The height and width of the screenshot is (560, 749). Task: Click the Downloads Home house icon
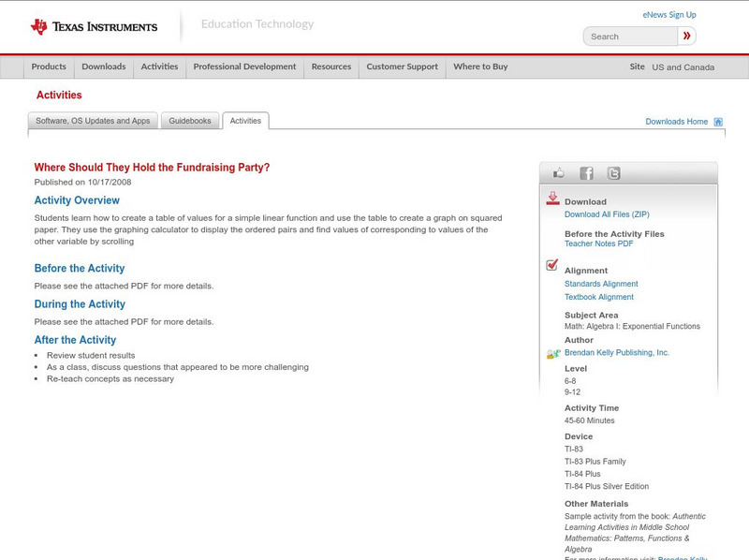pos(718,122)
